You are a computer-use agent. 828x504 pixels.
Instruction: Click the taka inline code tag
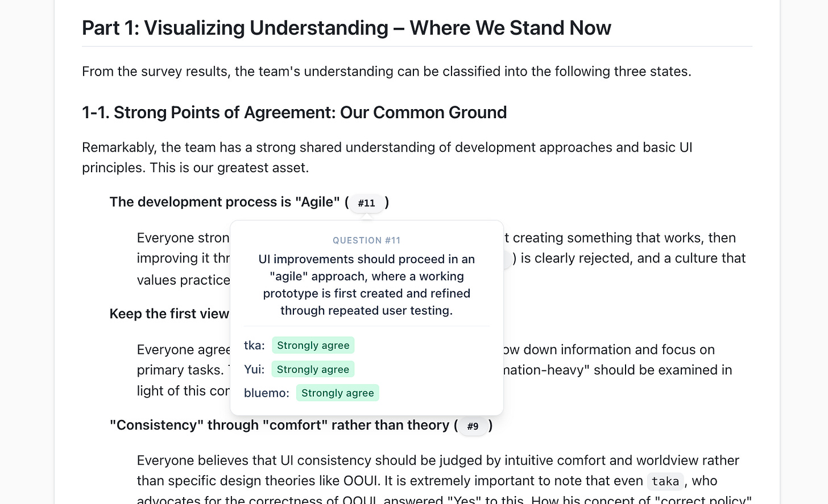coord(665,481)
